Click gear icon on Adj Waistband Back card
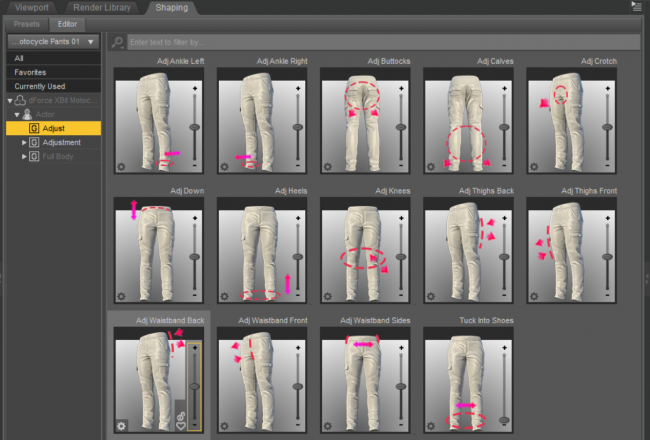Screen dimensions: 650x440 click(122, 425)
